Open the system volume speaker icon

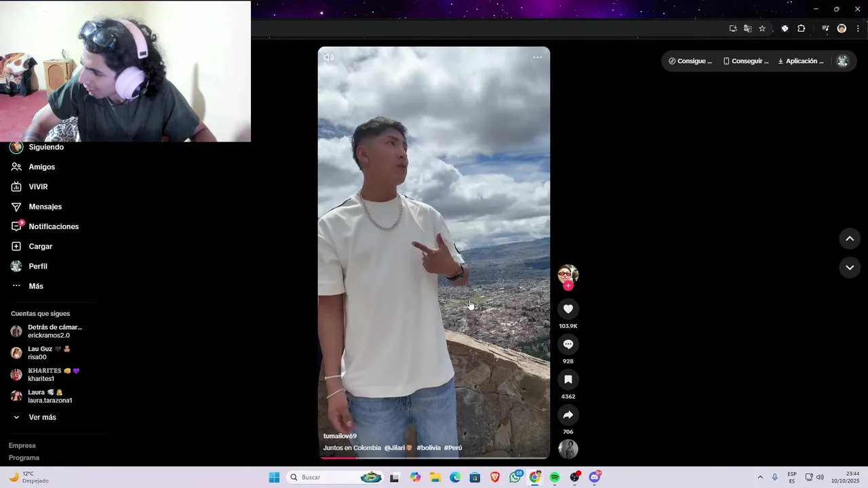[x=820, y=477]
